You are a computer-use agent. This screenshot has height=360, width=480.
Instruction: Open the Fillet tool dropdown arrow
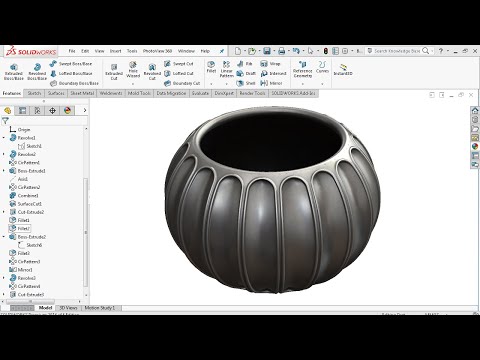click(211, 84)
